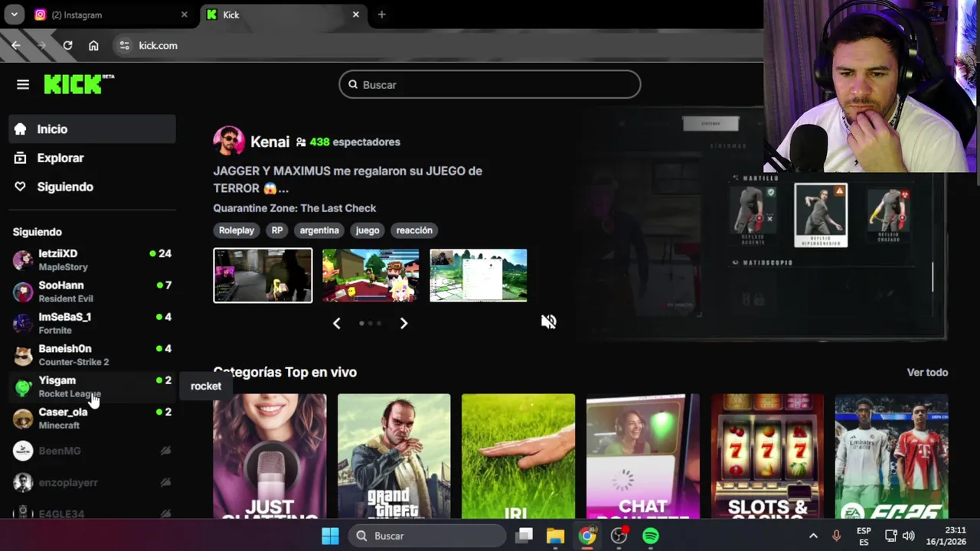This screenshot has width=980, height=551.
Task: Unmute the featured stream preview
Action: (x=548, y=321)
